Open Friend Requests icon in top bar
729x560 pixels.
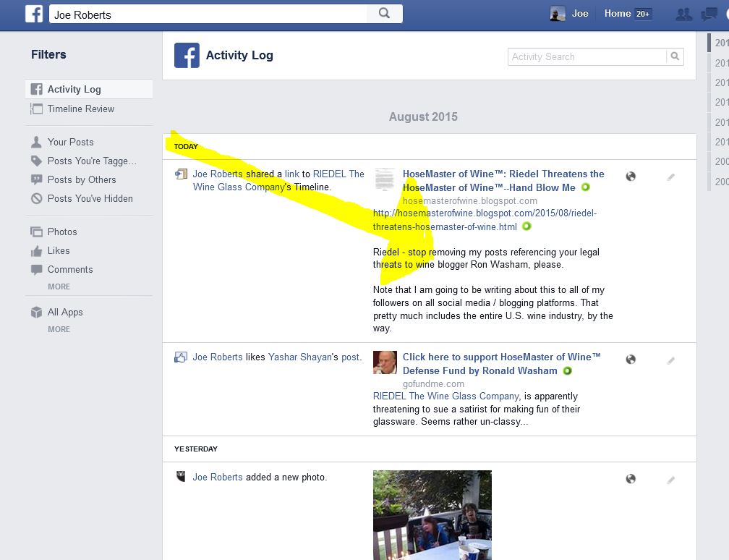(683, 14)
